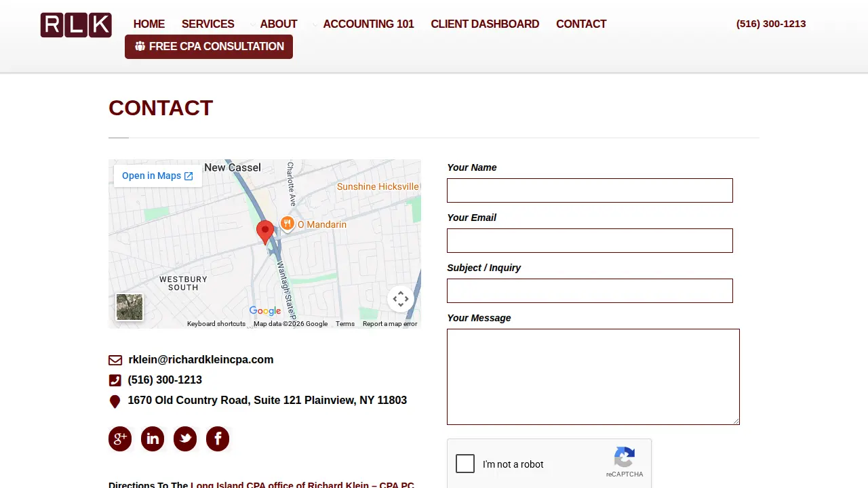
Task: Click the Free CPA Consultation button
Action: 209,47
